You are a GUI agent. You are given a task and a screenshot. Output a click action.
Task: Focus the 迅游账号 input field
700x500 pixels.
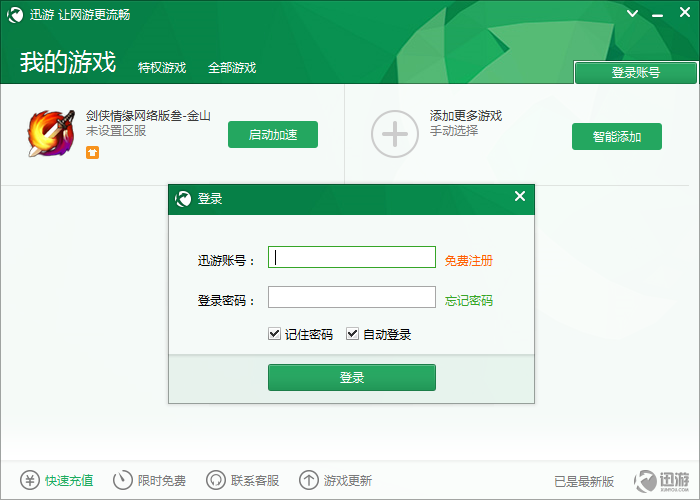351,257
